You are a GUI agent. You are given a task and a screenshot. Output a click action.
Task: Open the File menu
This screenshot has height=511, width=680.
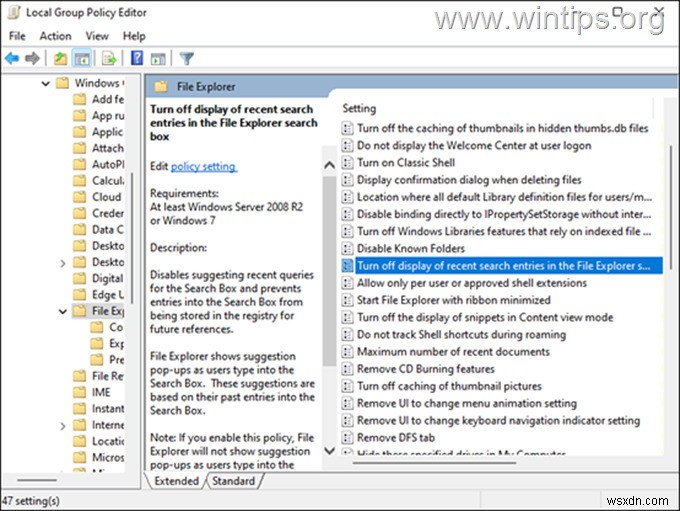click(17, 36)
